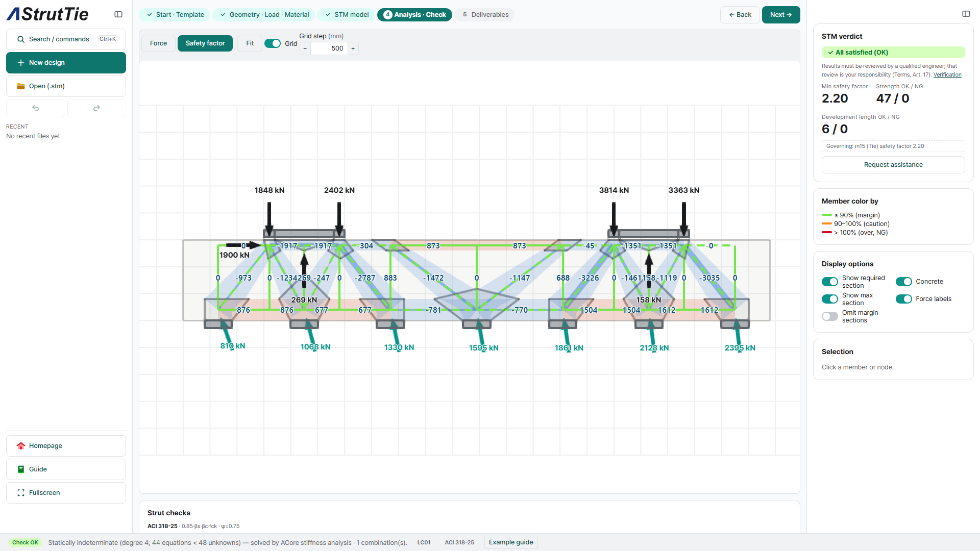Open the Verification link

pyautogui.click(x=947, y=75)
